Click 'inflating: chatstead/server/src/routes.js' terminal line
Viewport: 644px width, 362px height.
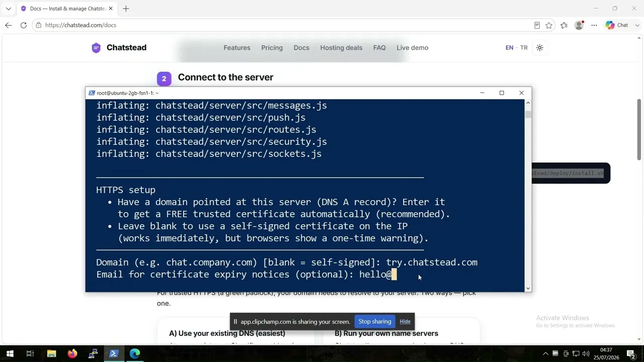click(x=206, y=130)
